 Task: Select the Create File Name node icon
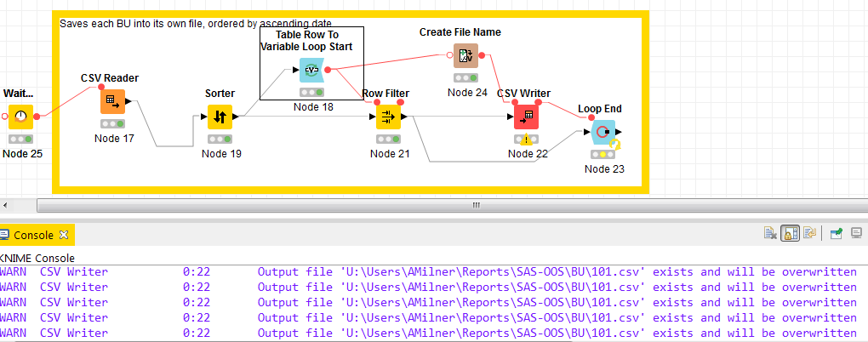pos(465,56)
